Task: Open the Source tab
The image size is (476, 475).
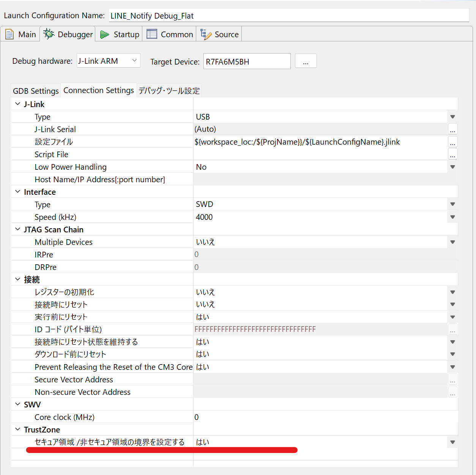Action: click(219, 34)
